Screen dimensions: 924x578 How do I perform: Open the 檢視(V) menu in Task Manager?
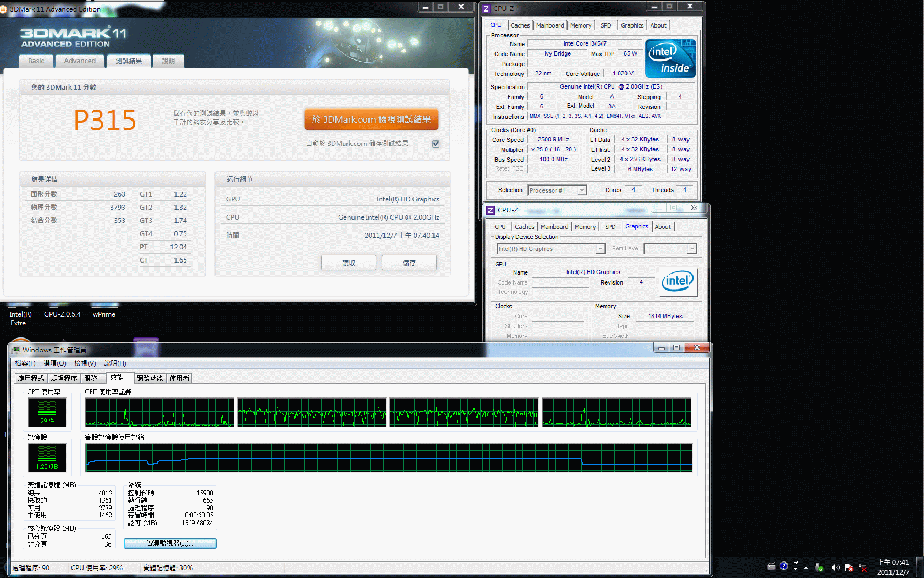85,363
